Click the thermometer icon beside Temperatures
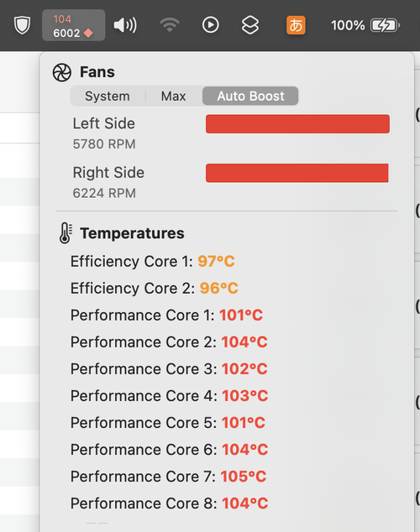The height and width of the screenshot is (532, 420). pyautogui.click(x=66, y=233)
